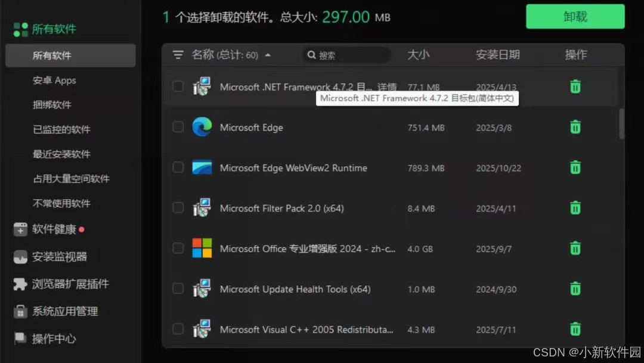Screen dimensions: 644x363
Task: Click the Microsoft Office app icon
Action: [x=202, y=249]
